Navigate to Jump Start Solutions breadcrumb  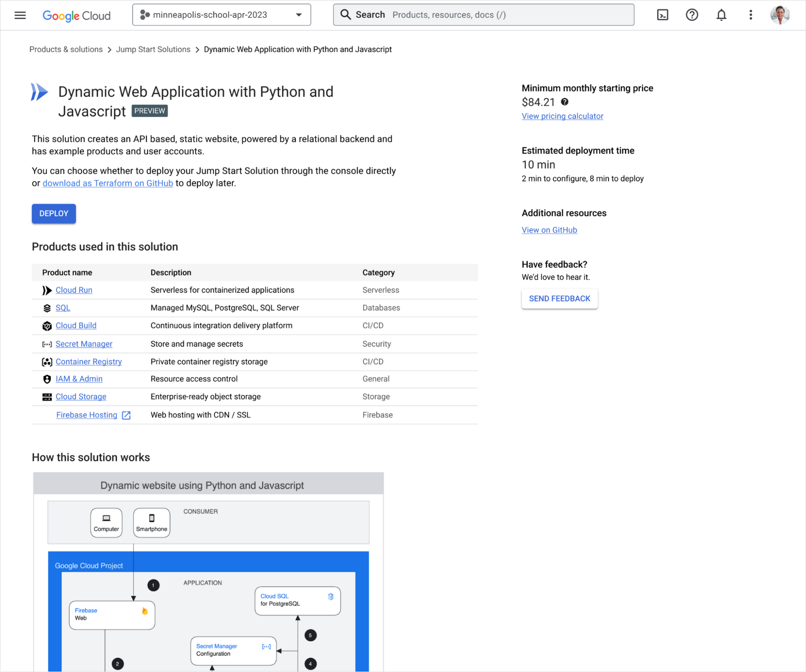[153, 50]
